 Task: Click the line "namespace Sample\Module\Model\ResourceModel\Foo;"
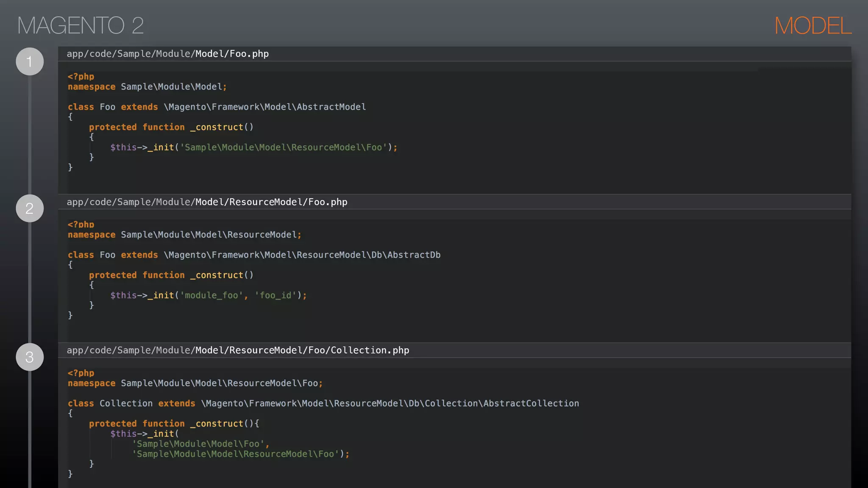click(195, 383)
